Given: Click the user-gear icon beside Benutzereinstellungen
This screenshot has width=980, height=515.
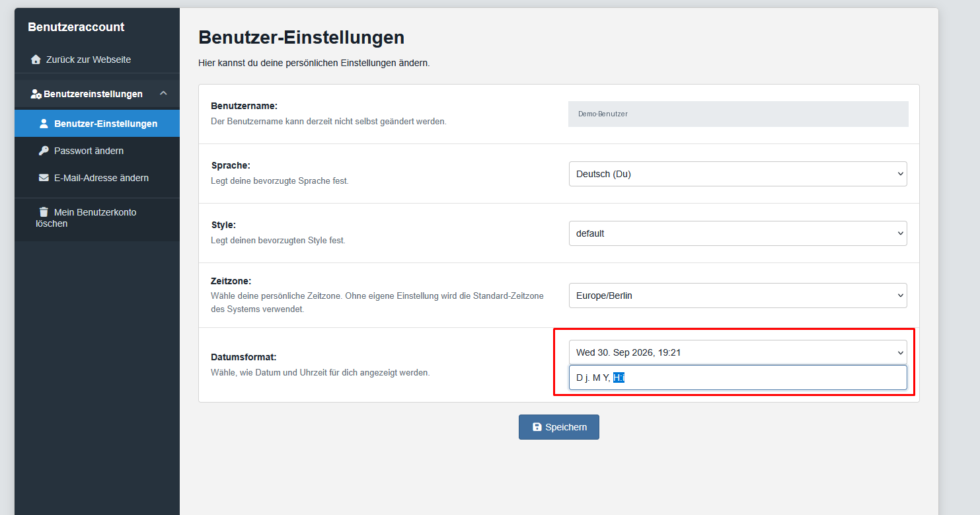Looking at the screenshot, I should click(x=36, y=94).
